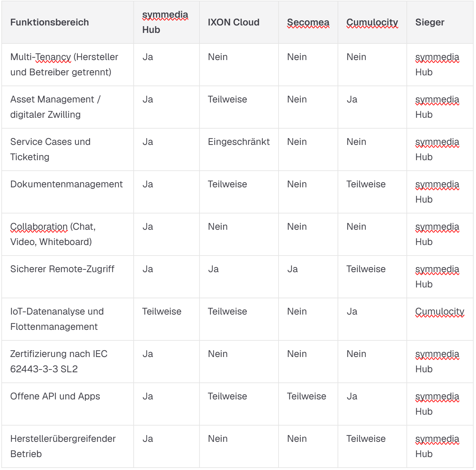
Task: Select the Asset Management / digitaler Zwilling cell
Action: [68, 107]
